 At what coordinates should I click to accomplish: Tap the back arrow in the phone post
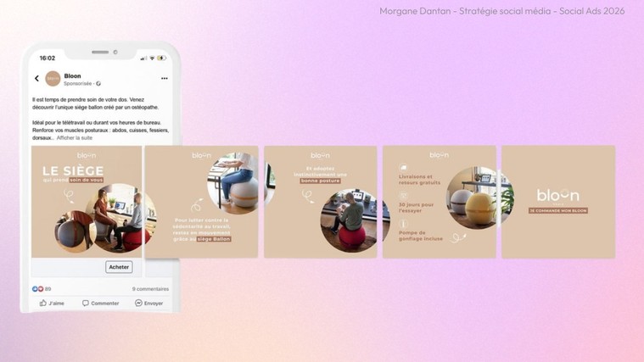pyautogui.click(x=36, y=78)
